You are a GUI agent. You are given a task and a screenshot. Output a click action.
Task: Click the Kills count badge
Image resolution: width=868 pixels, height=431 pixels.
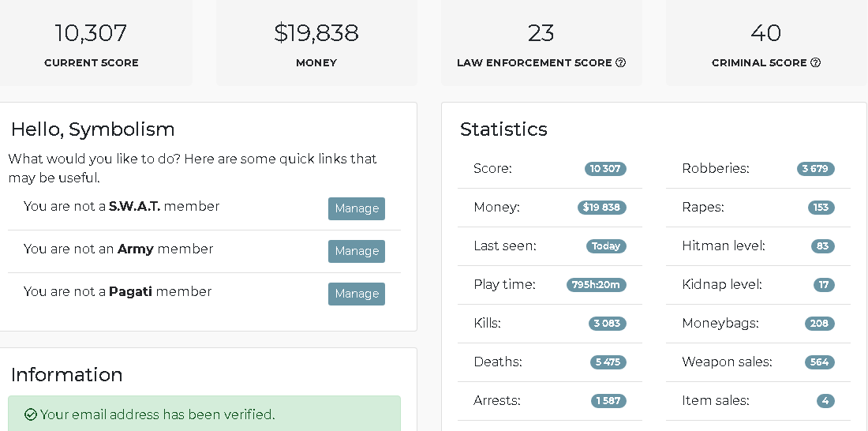tap(608, 323)
